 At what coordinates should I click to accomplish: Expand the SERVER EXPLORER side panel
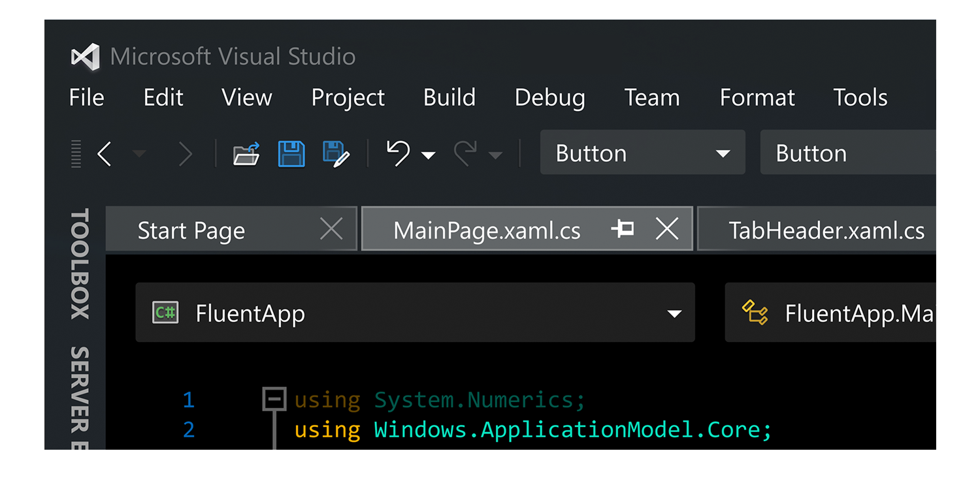pyautogui.click(x=80, y=397)
